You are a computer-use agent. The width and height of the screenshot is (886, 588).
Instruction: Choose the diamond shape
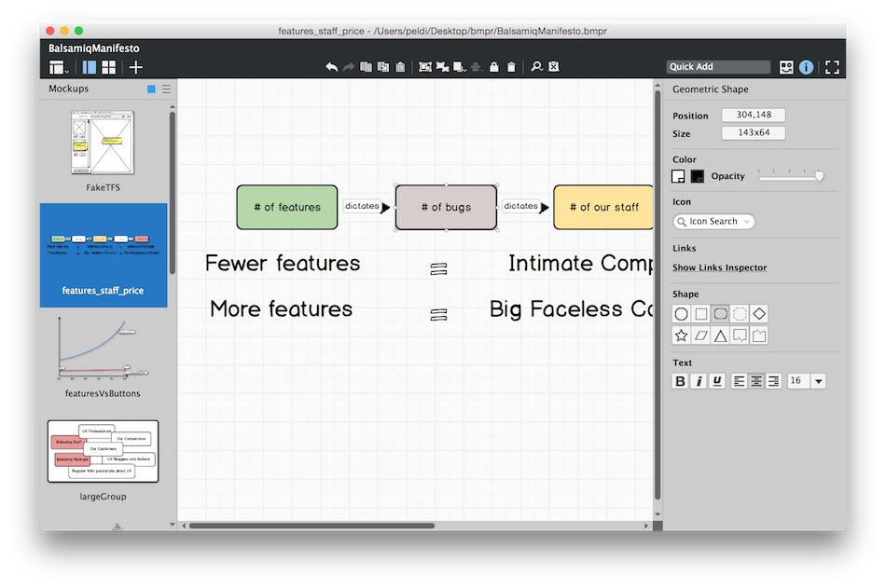tap(759, 314)
